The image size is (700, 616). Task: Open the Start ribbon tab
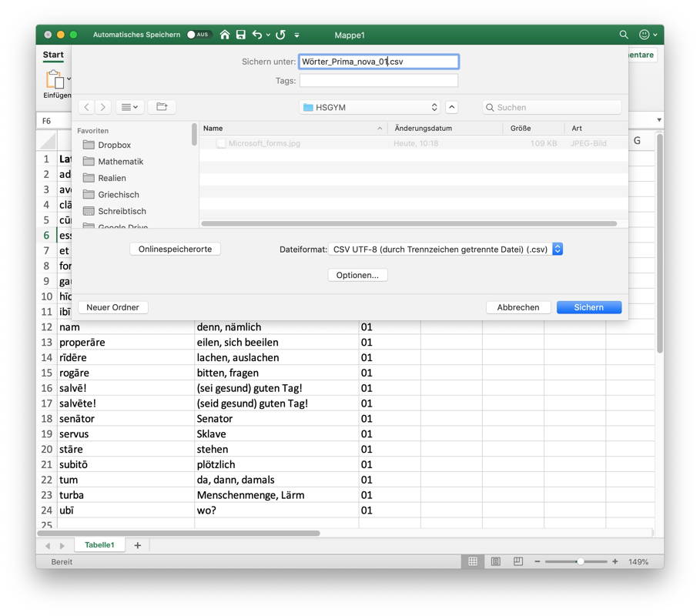[53, 55]
